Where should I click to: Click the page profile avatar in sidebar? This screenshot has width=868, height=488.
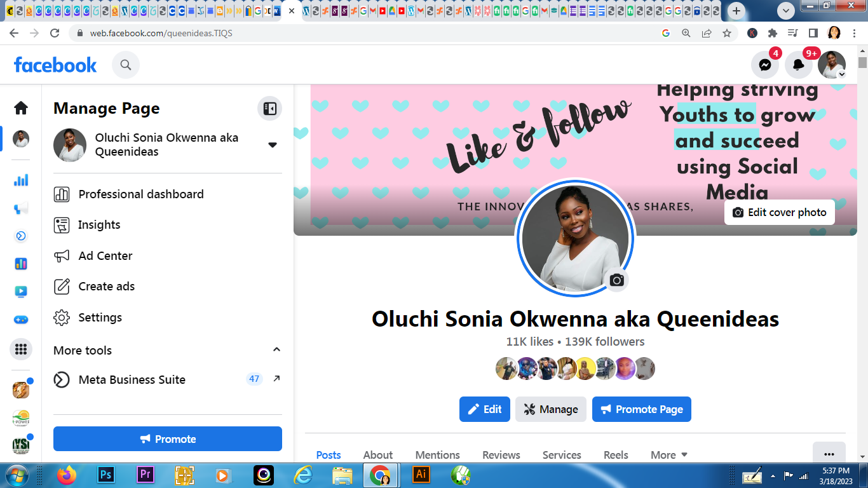click(21, 139)
